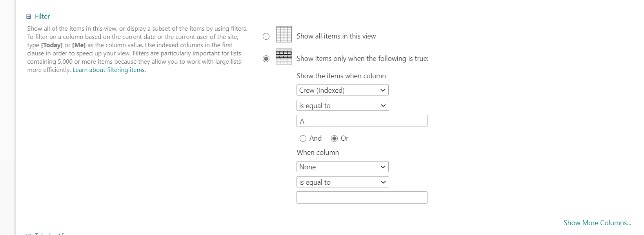Screen dimensions: 644x235
Task: Click the Show items only when following is true label
Action: coord(362,59)
